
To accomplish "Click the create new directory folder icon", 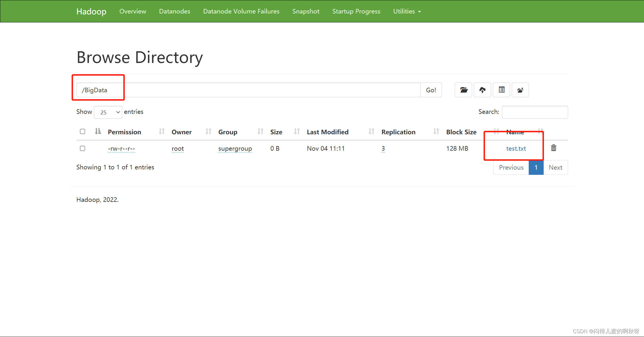I will click(463, 90).
